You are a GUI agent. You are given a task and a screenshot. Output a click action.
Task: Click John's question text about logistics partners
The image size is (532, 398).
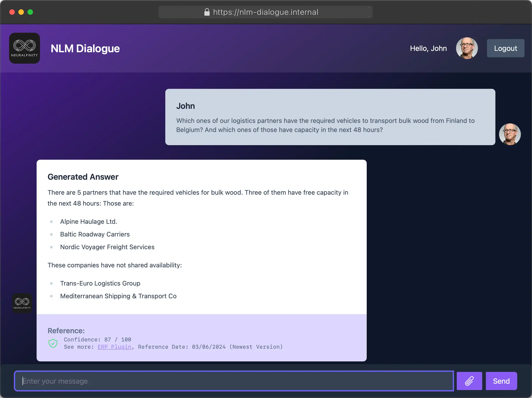(325, 125)
